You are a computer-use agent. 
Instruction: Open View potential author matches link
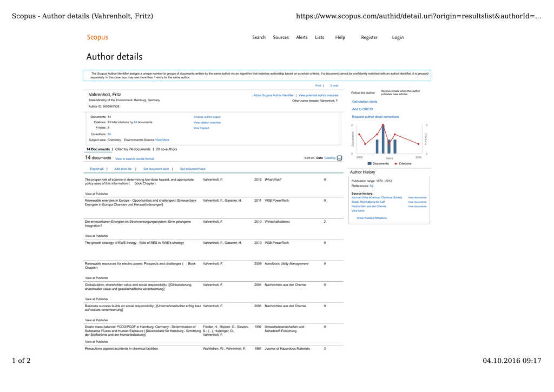click(318, 95)
